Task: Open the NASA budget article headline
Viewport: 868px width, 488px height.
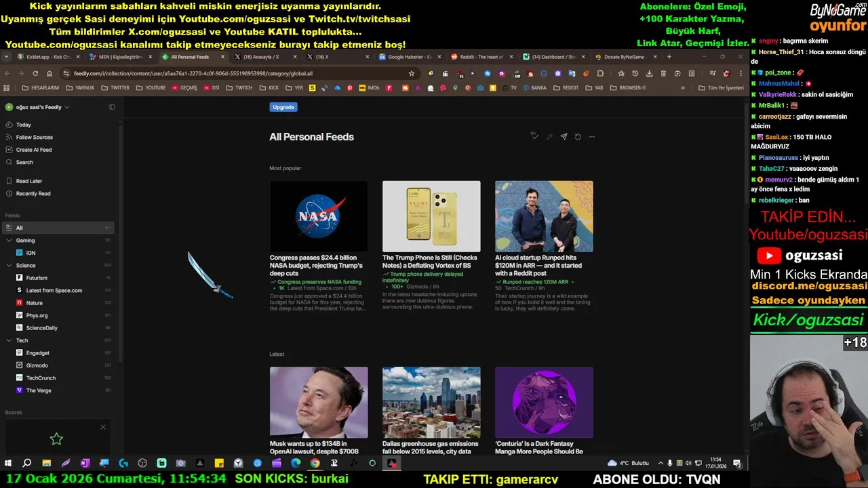Action: (x=316, y=266)
